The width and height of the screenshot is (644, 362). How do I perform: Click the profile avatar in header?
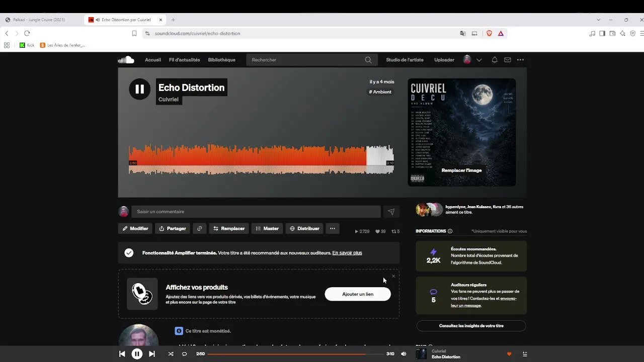(467, 60)
